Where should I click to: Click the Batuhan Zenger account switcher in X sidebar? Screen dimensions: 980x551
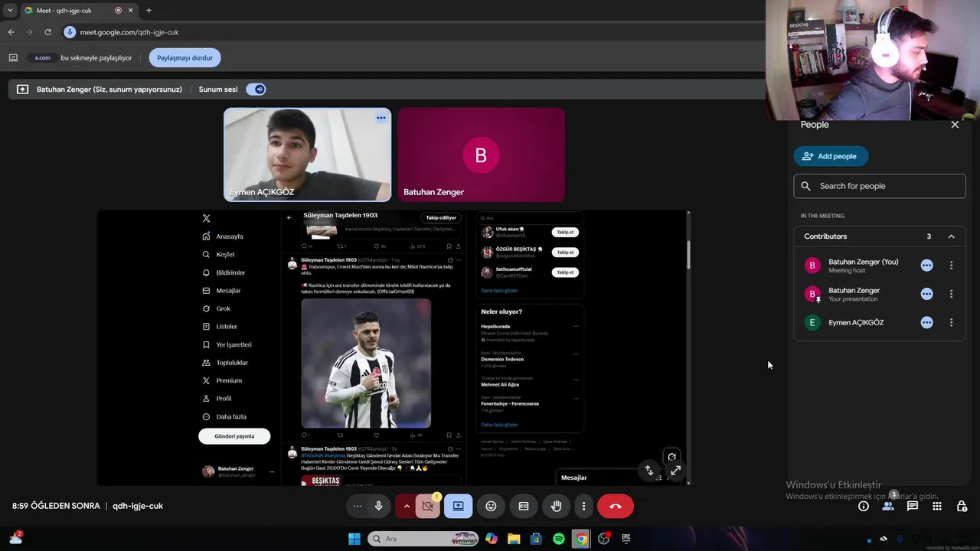coord(237,471)
